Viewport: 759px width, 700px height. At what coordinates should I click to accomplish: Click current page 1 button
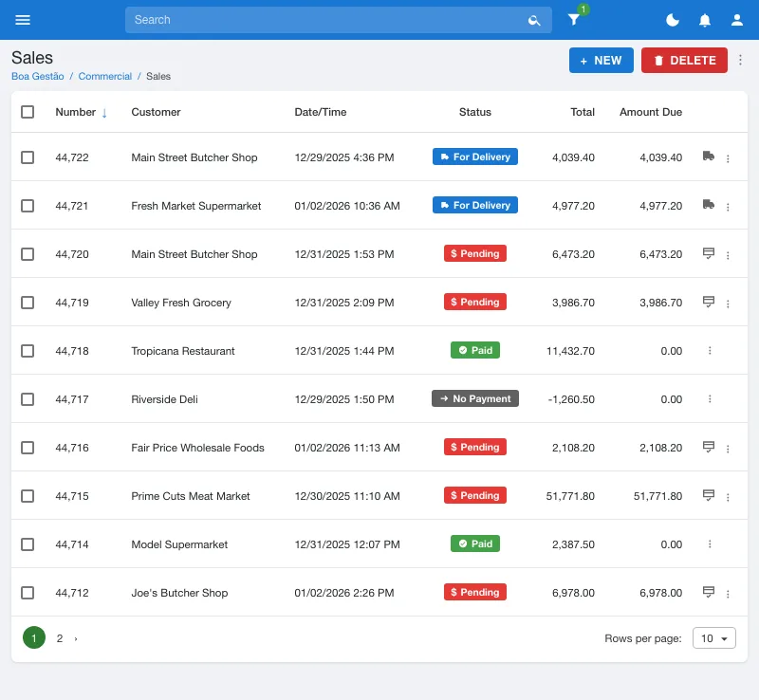pyautogui.click(x=34, y=637)
